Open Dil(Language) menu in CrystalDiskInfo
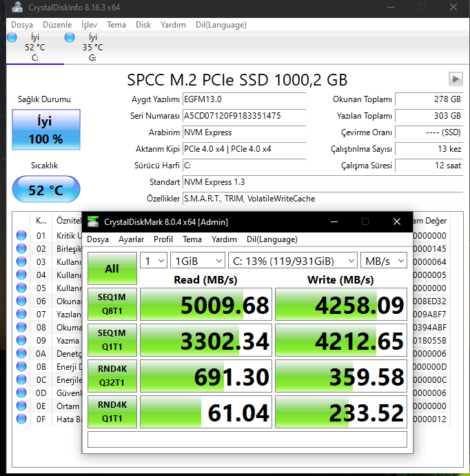Viewport: 470px width, 476px height. pyautogui.click(x=221, y=25)
